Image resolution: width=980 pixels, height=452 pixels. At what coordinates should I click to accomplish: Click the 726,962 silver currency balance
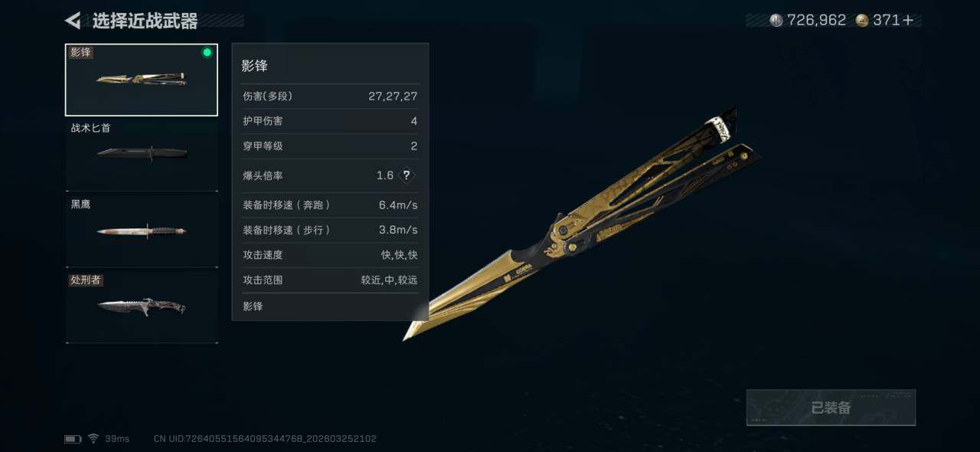point(816,21)
